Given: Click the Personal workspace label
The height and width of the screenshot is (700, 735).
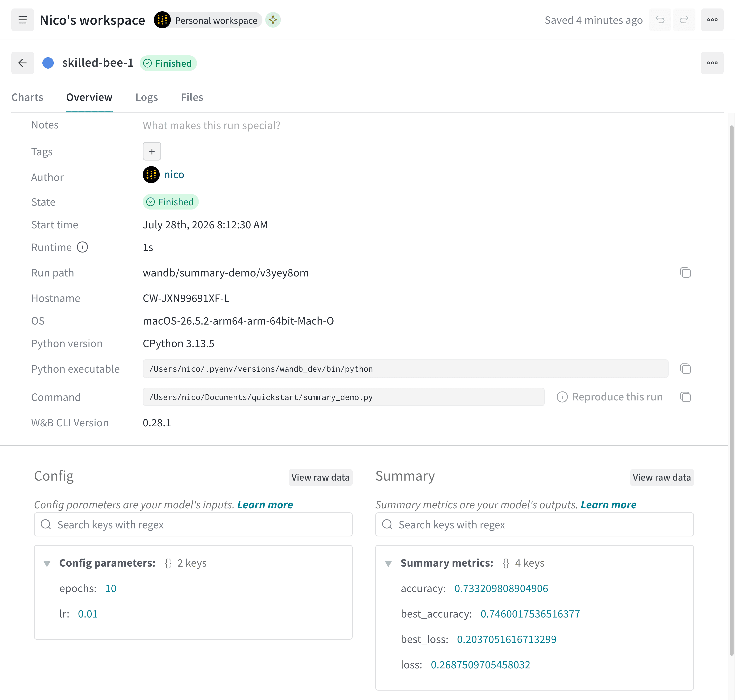Looking at the screenshot, I should [216, 21].
